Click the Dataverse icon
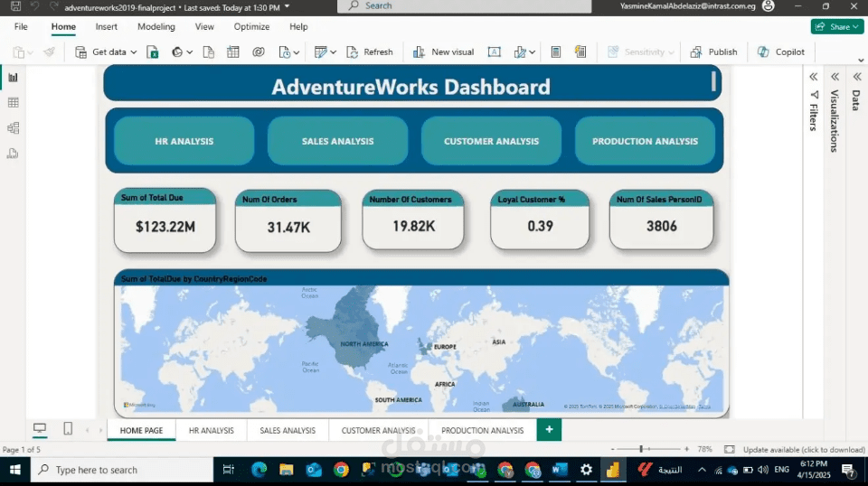Image resolution: width=868 pixels, height=486 pixels. pyautogui.click(x=258, y=52)
